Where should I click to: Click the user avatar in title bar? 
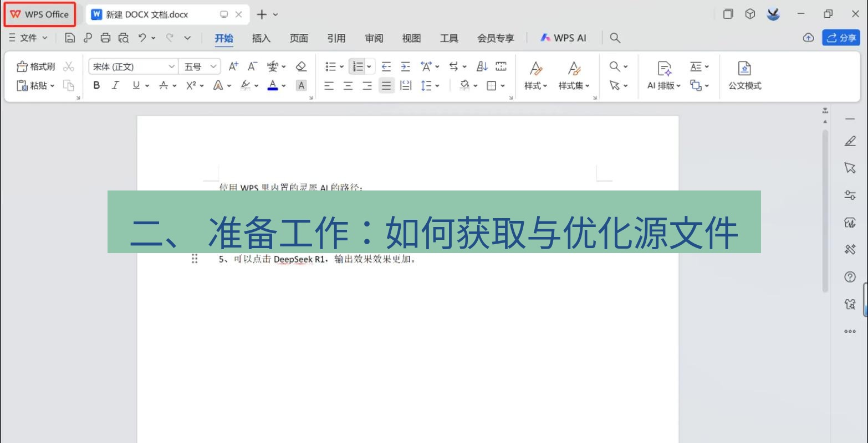(773, 14)
